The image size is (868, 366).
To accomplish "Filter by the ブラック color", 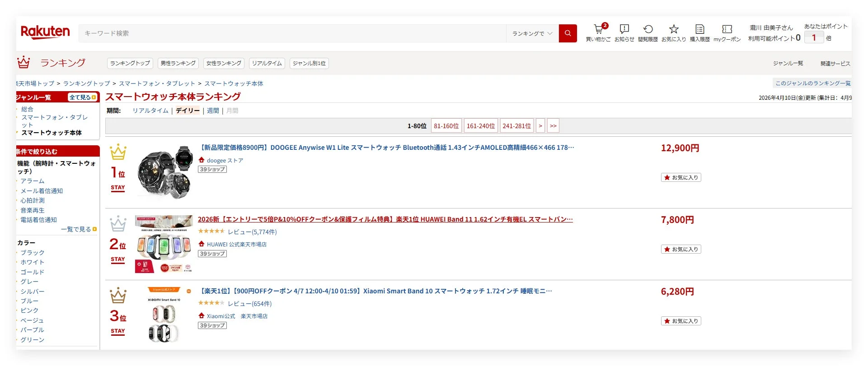I will [33, 253].
